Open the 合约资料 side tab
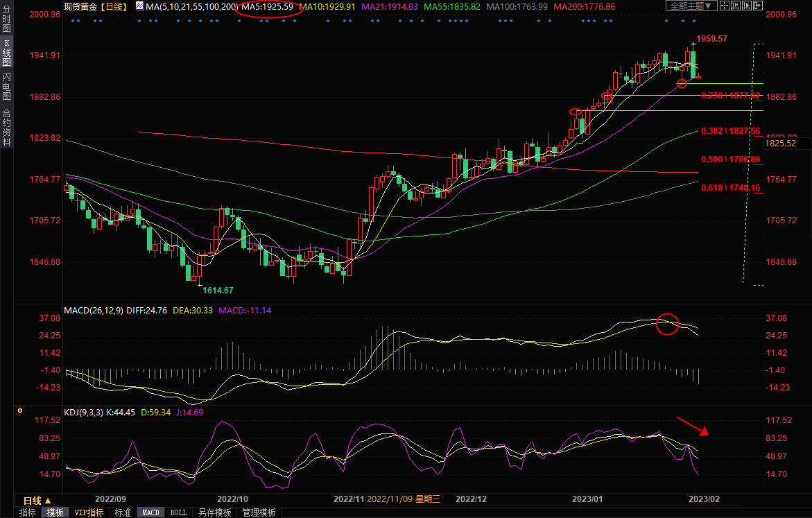Screen dimensions: 812x518 (x=6, y=127)
